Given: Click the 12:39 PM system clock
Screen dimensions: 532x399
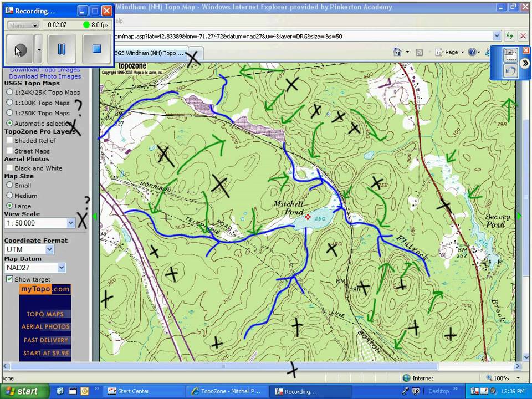Looking at the screenshot, I should 513,391.
